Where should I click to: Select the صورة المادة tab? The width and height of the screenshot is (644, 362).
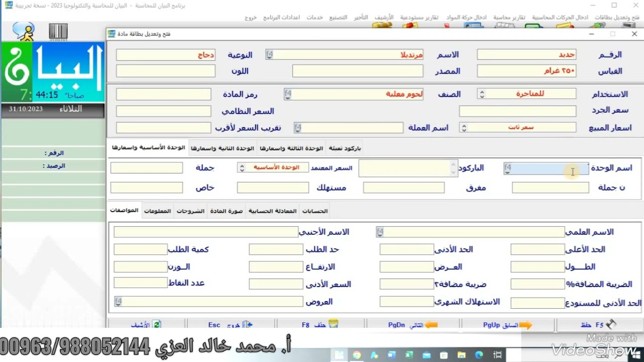coord(226,211)
